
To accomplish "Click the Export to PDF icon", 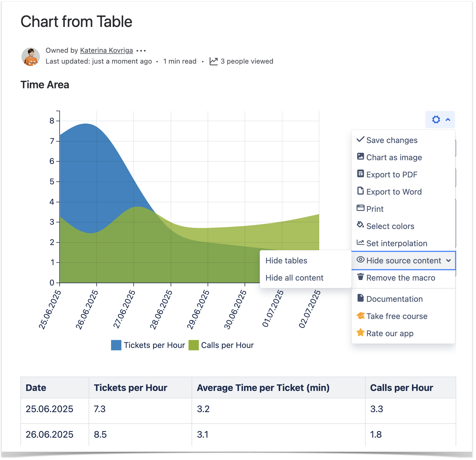I will pyautogui.click(x=360, y=174).
